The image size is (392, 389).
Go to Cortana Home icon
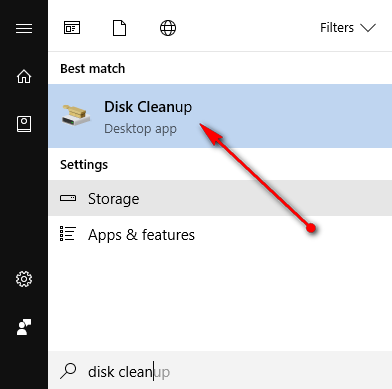coord(24,76)
